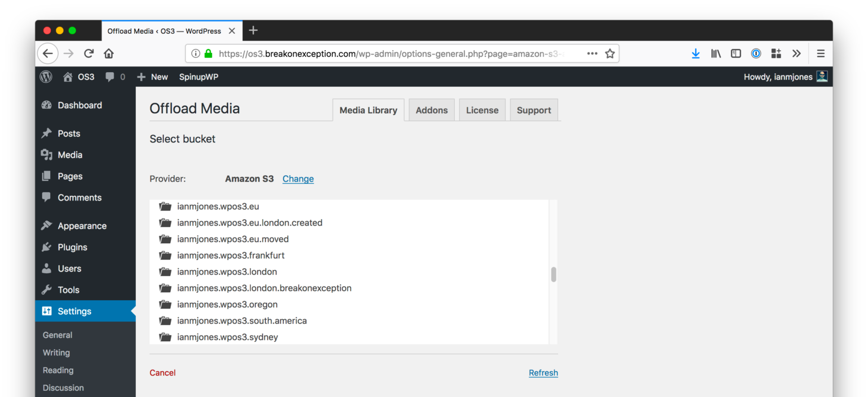This screenshot has width=868, height=397.
Task: Open the Firefox library icon
Action: [x=716, y=53]
